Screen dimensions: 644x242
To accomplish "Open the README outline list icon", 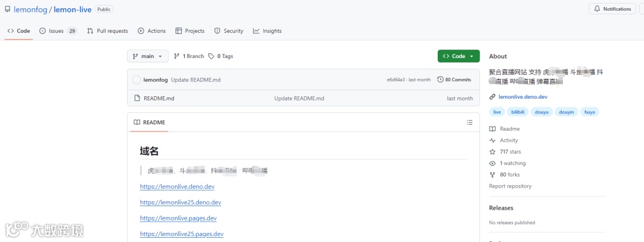I will pyautogui.click(x=469, y=122).
